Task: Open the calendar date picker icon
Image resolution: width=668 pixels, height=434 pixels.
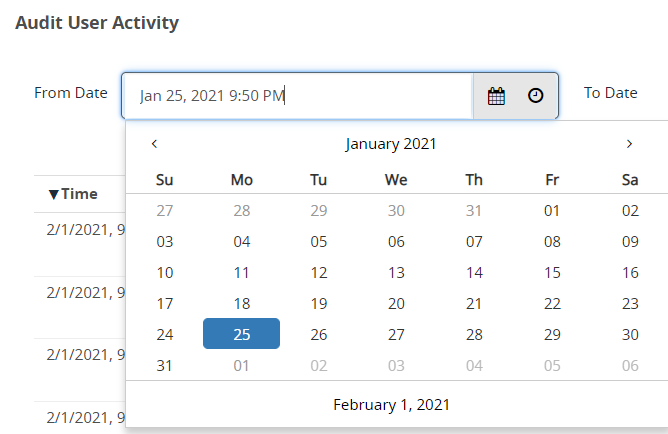Action: (496, 96)
